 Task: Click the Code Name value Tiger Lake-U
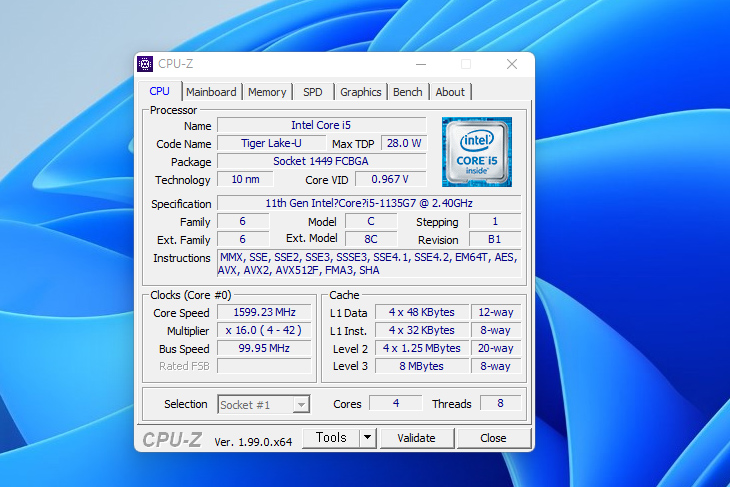coord(271,143)
